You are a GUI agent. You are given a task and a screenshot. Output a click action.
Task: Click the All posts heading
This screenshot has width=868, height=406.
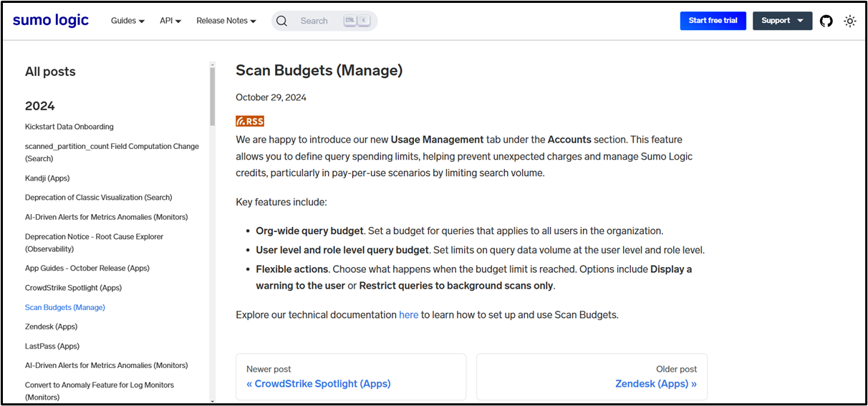[x=50, y=72]
